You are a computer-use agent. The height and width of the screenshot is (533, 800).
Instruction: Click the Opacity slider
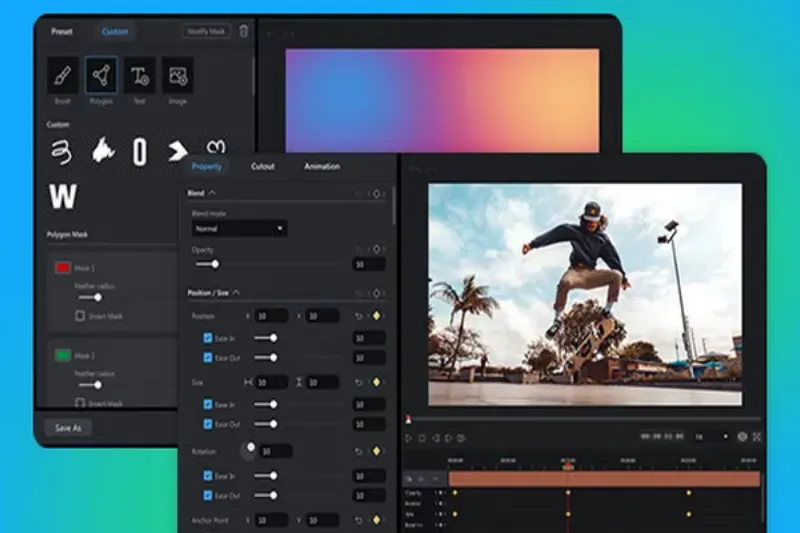point(267,264)
